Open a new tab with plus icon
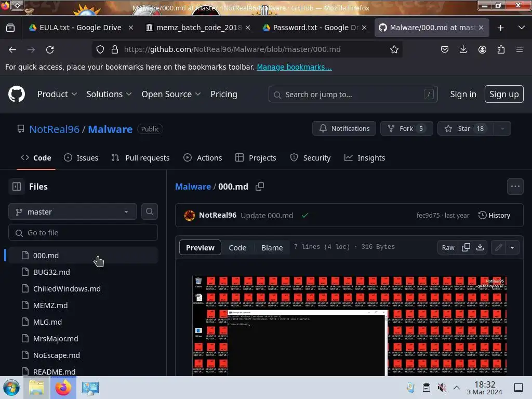The height and width of the screenshot is (399, 532). 500,28
